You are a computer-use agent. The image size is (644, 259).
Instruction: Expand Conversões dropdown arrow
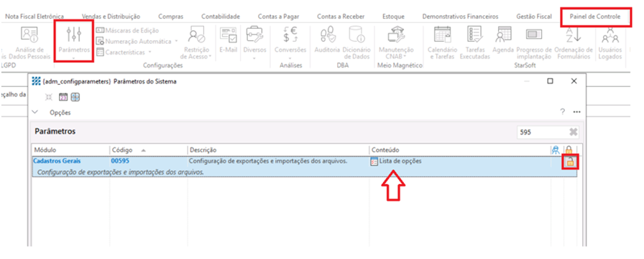click(290, 58)
